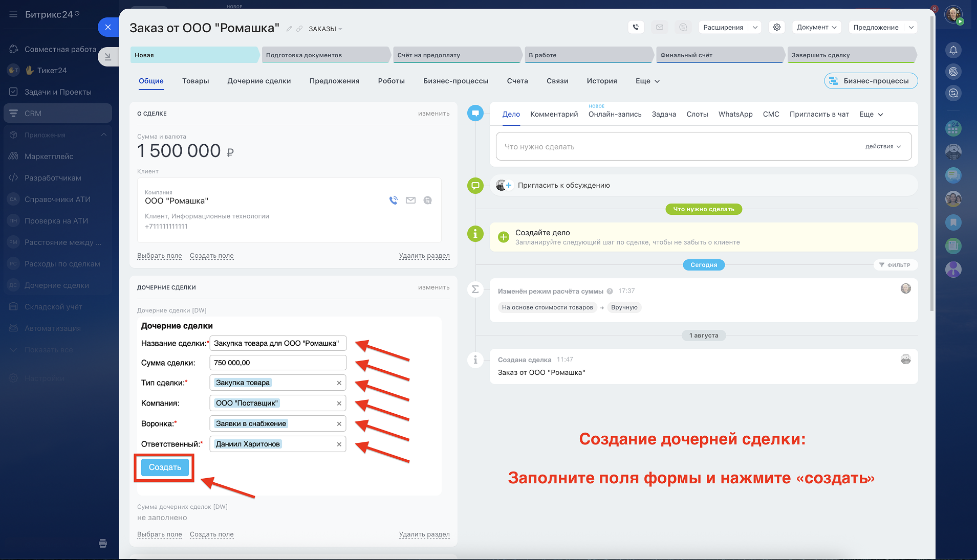The image size is (977, 560).
Task: Call ООО "Ромашка" via phone icon
Action: coord(393,200)
